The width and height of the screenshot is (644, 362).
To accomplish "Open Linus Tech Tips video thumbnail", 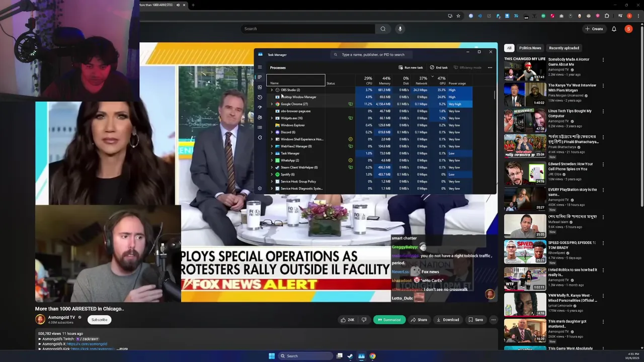I will click(525, 121).
